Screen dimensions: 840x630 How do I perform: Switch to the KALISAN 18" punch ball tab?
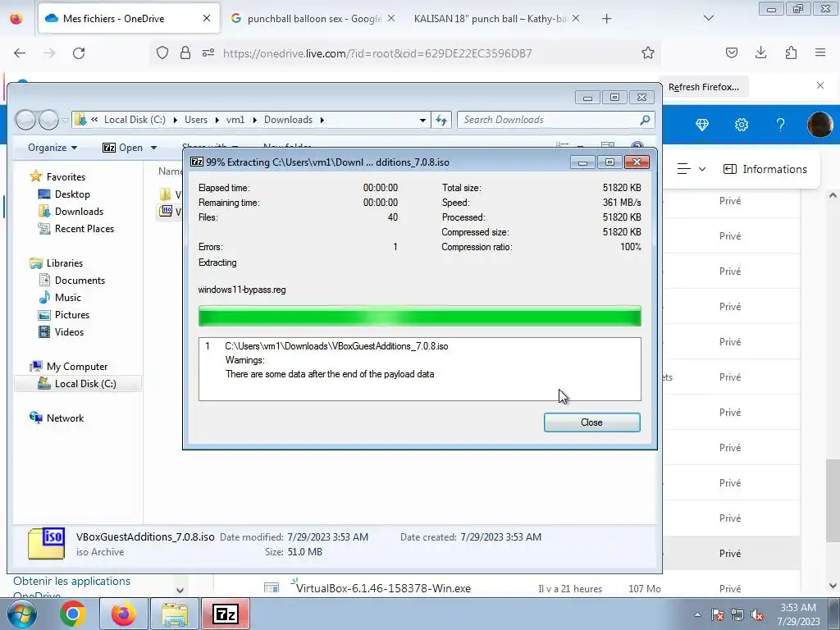[x=491, y=19]
